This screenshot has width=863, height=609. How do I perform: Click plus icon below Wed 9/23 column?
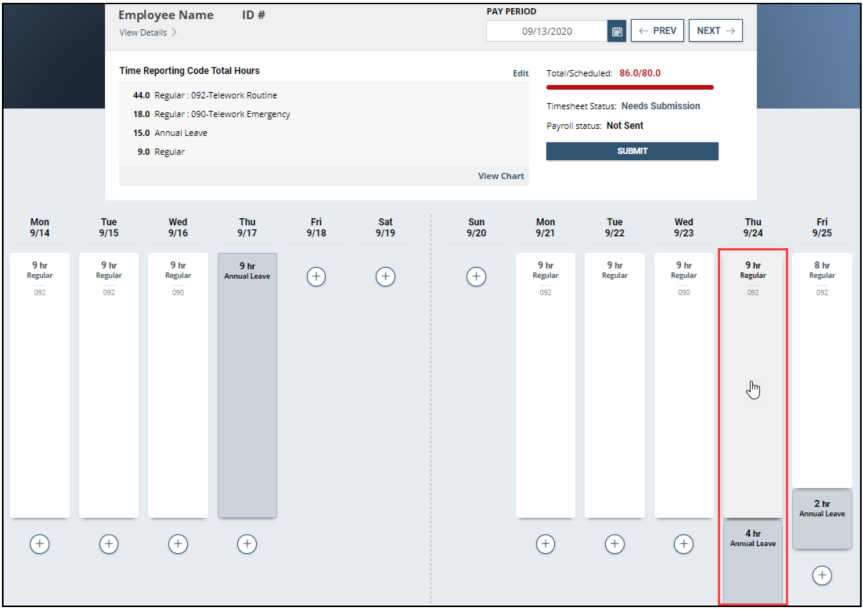tap(684, 544)
